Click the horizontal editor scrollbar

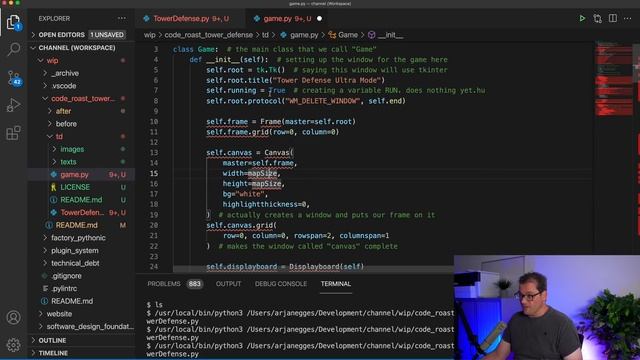[x=313, y=269]
